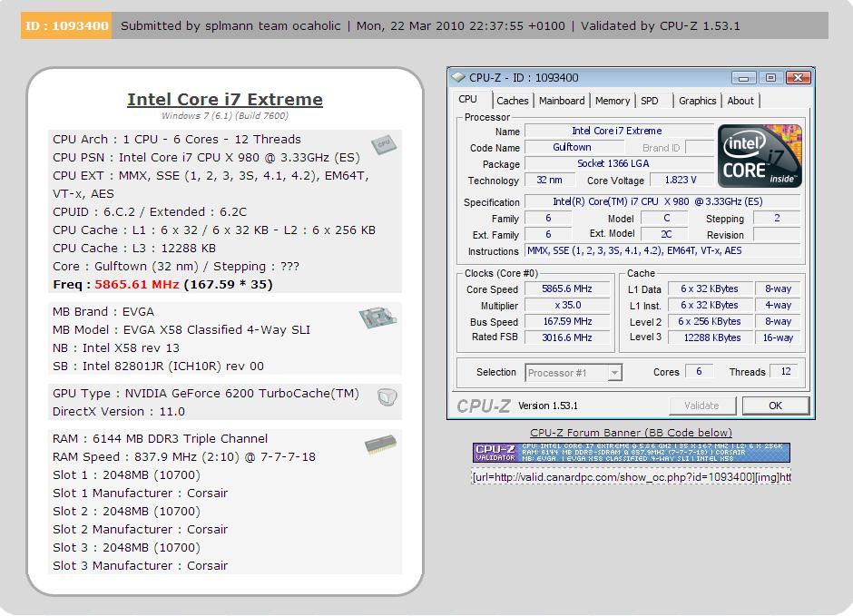Viewport: 853px width, 616px height.
Task: Click the Bus Speed value 167.59 MHz
Action: click(x=567, y=321)
